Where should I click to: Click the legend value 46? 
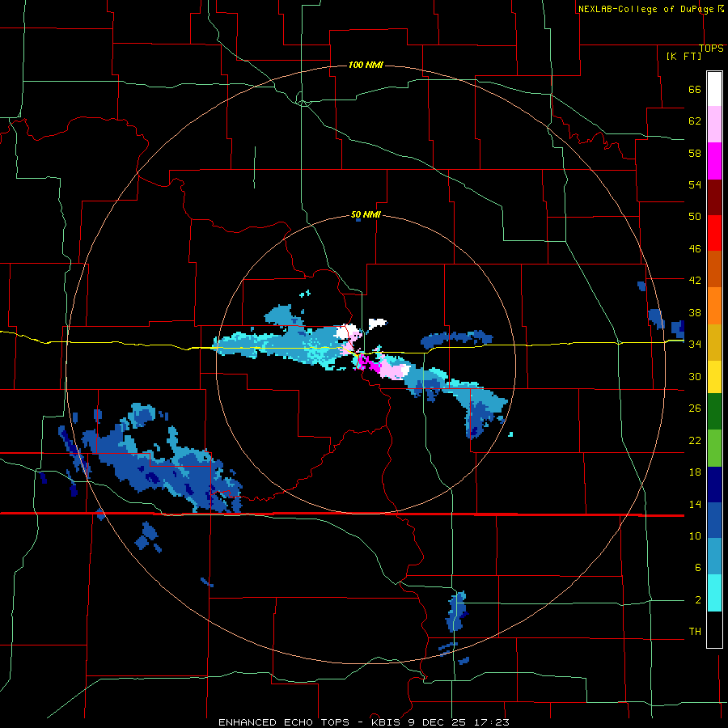pyautogui.click(x=695, y=248)
